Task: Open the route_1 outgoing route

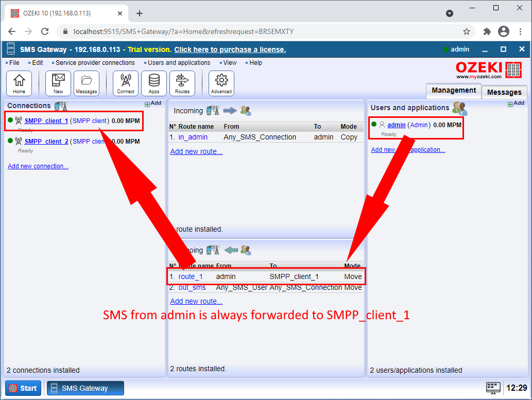Action: point(191,276)
